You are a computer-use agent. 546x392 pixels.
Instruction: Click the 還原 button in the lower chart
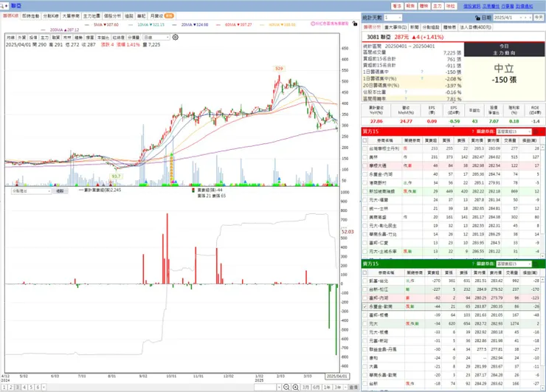[60, 191]
